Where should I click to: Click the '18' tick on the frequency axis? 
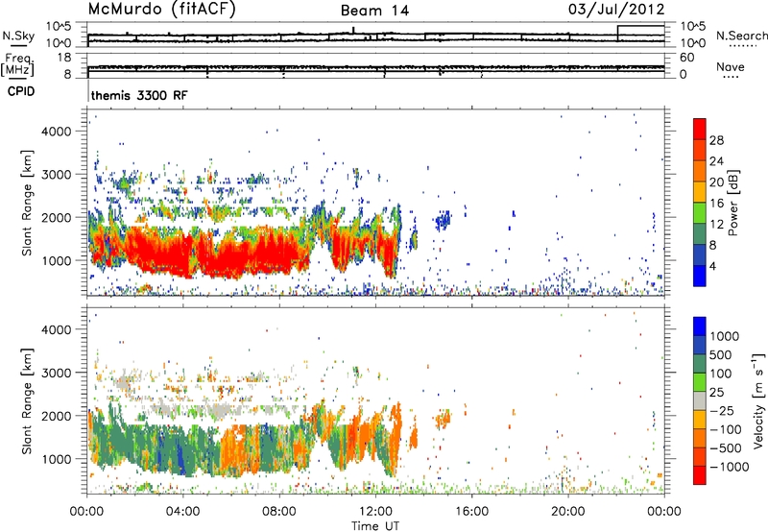(64, 58)
